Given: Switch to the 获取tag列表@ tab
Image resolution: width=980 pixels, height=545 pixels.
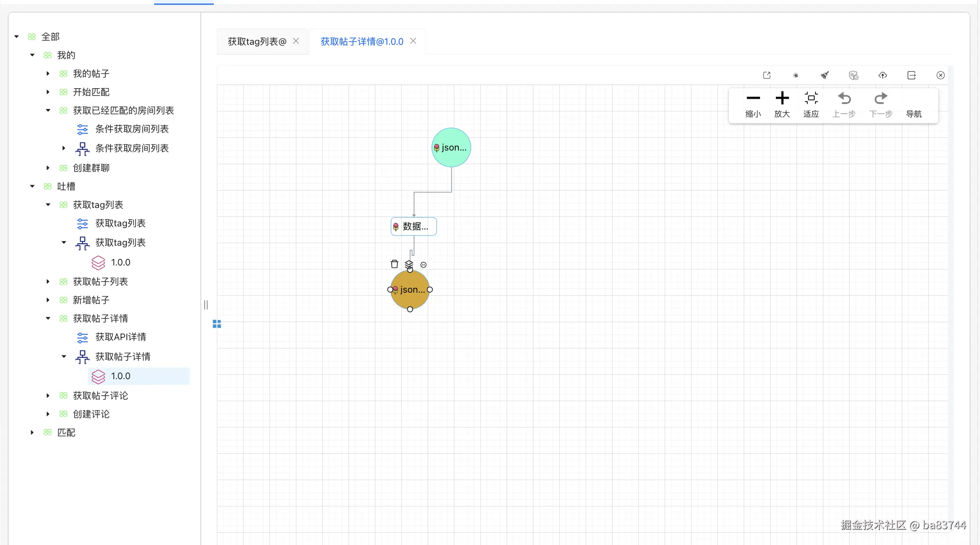Looking at the screenshot, I should (257, 42).
